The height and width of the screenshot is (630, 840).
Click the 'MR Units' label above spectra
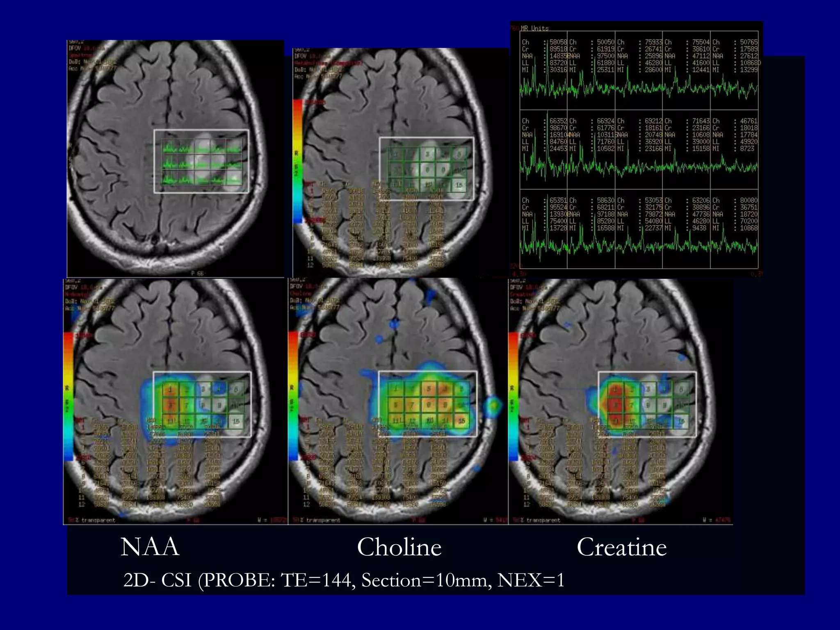point(534,28)
